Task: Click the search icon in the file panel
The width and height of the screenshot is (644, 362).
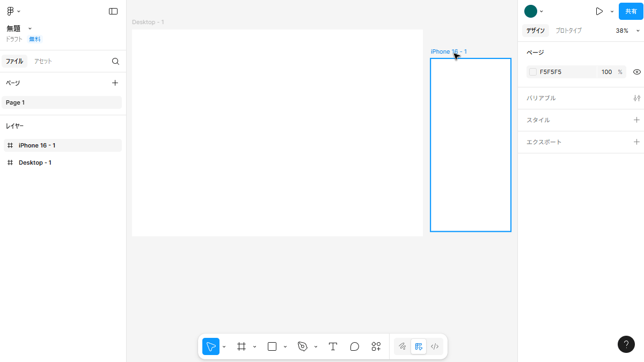Action: tap(115, 61)
